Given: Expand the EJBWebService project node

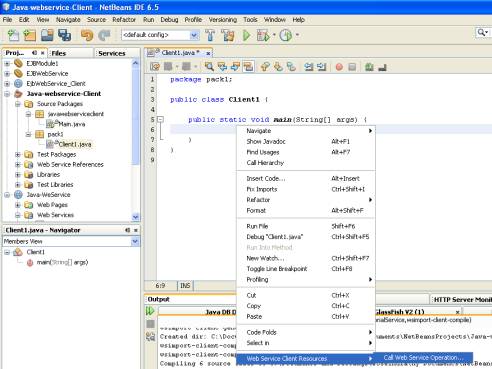Looking at the screenshot, I should coord(7,73).
